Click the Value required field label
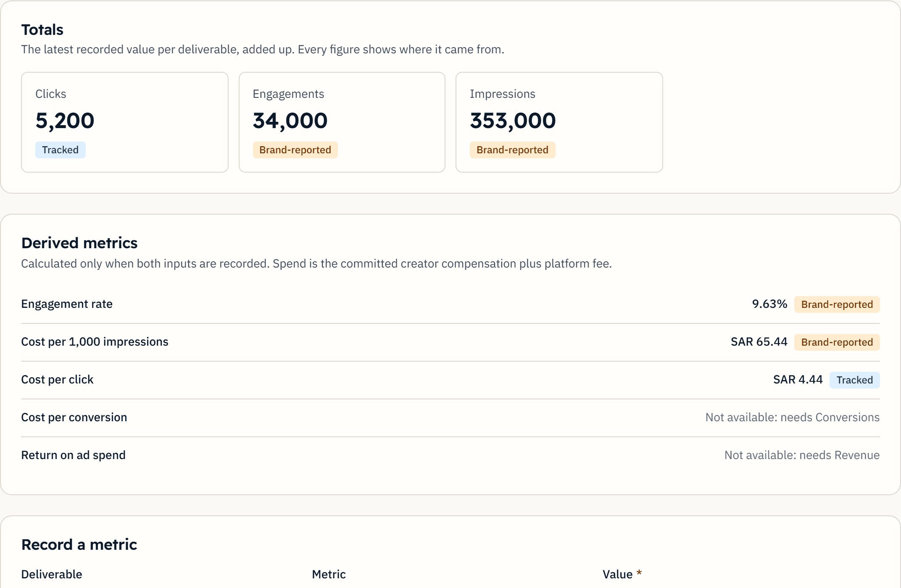This screenshot has width=901, height=588. [622, 575]
